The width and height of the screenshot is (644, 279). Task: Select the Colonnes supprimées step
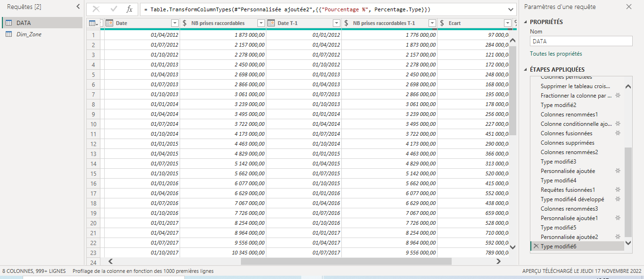(x=567, y=142)
